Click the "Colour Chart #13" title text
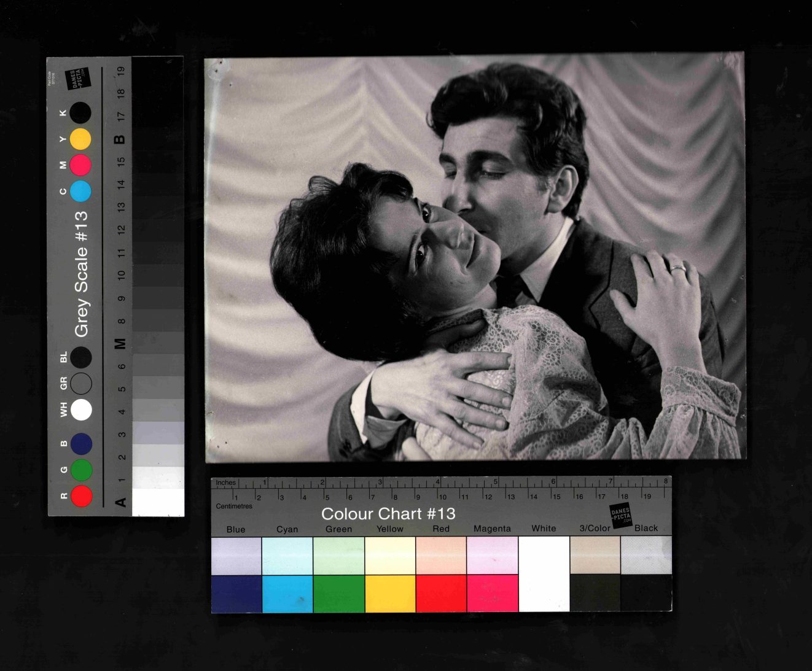Viewport: 812px width, 671px height. tap(388, 514)
